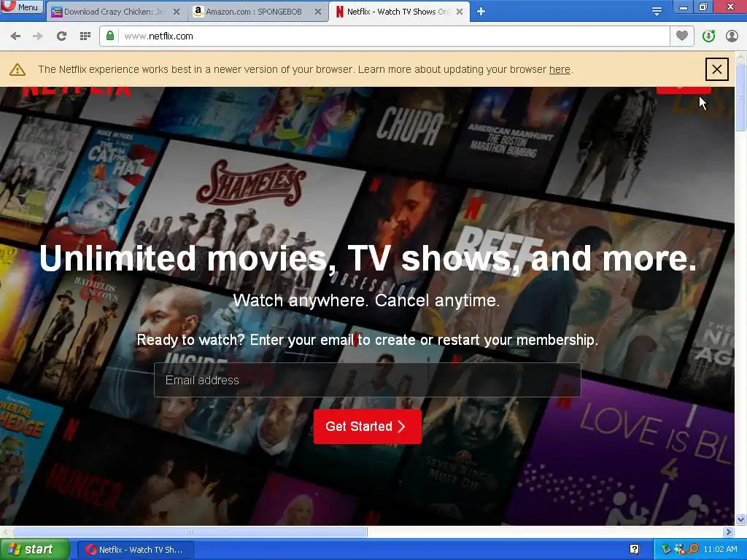Click the vertical scrollbar up arrow
This screenshot has height=560, width=747.
coord(741,57)
